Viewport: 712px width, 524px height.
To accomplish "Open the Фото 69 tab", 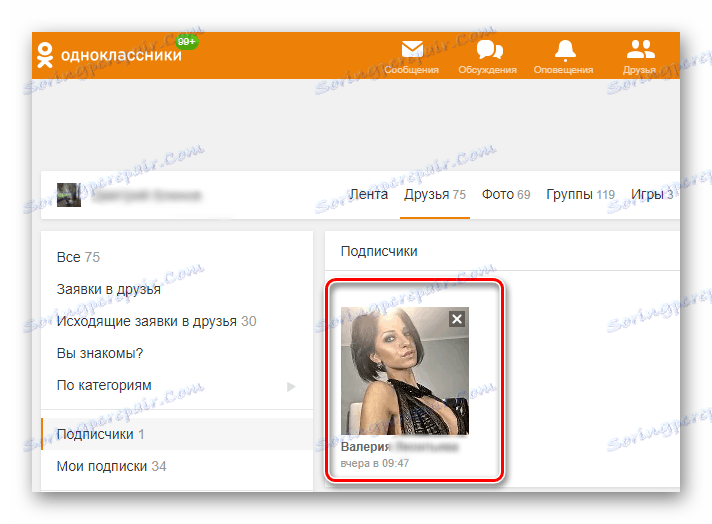I will pos(506,194).
